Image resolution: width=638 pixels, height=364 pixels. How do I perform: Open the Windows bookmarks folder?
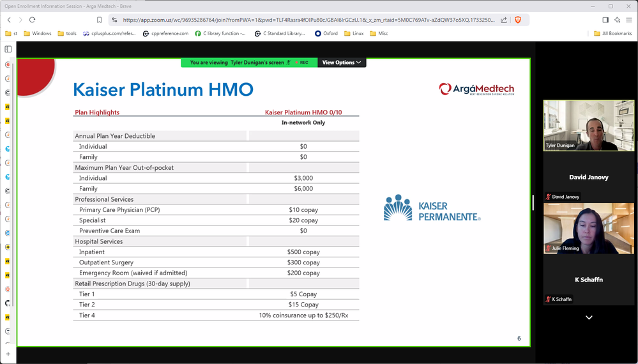(x=38, y=33)
